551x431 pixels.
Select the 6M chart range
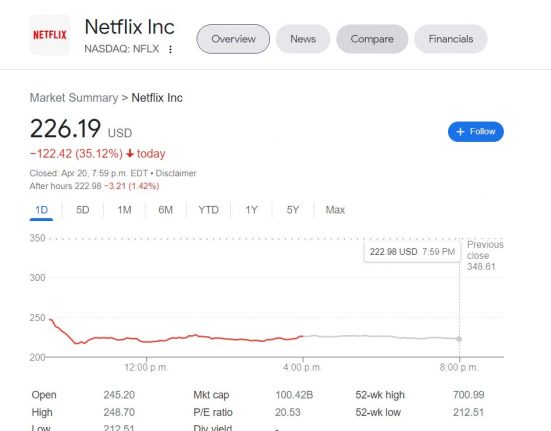pyautogui.click(x=166, y=210)
